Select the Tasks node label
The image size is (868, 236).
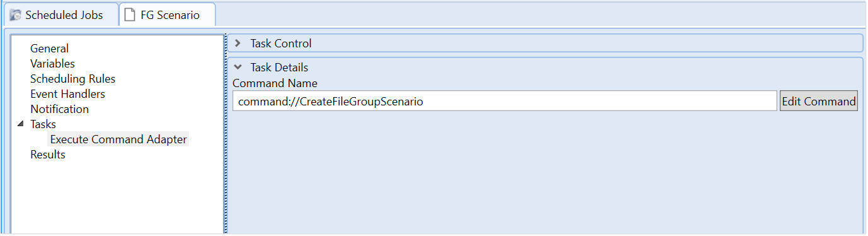point(43,124)
